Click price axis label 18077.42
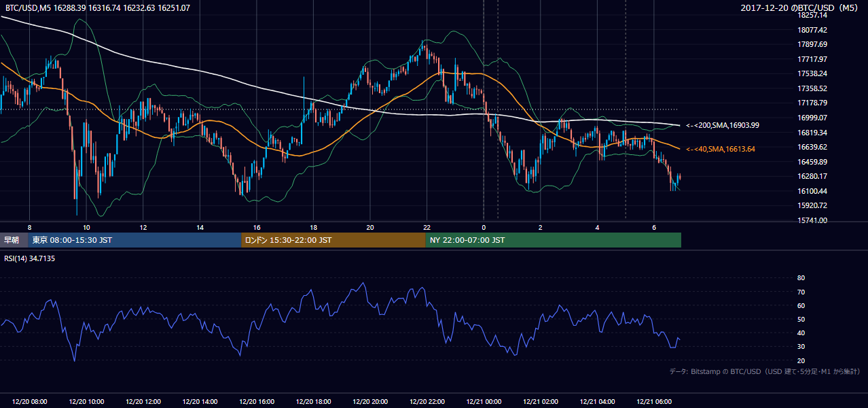Viewport: 868px width, 408px height. click(x=812, y=30)
